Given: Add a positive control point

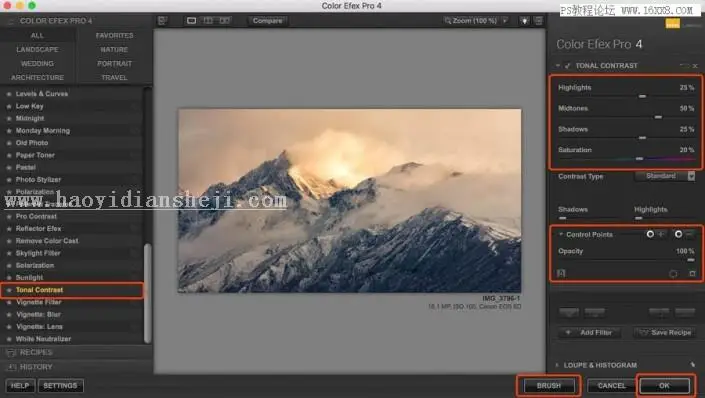Looking at the screenshot, I should tap(655, 234).
